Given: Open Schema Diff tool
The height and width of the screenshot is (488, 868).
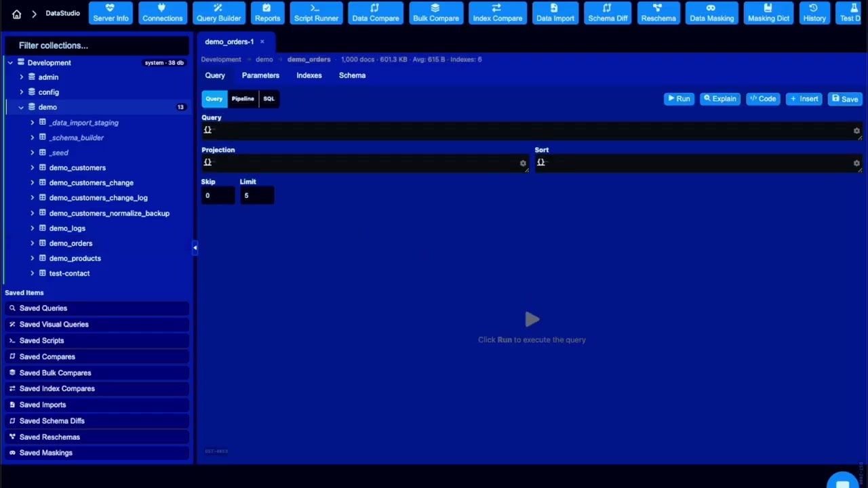Looking at the screenshot, I should (608, 13).
